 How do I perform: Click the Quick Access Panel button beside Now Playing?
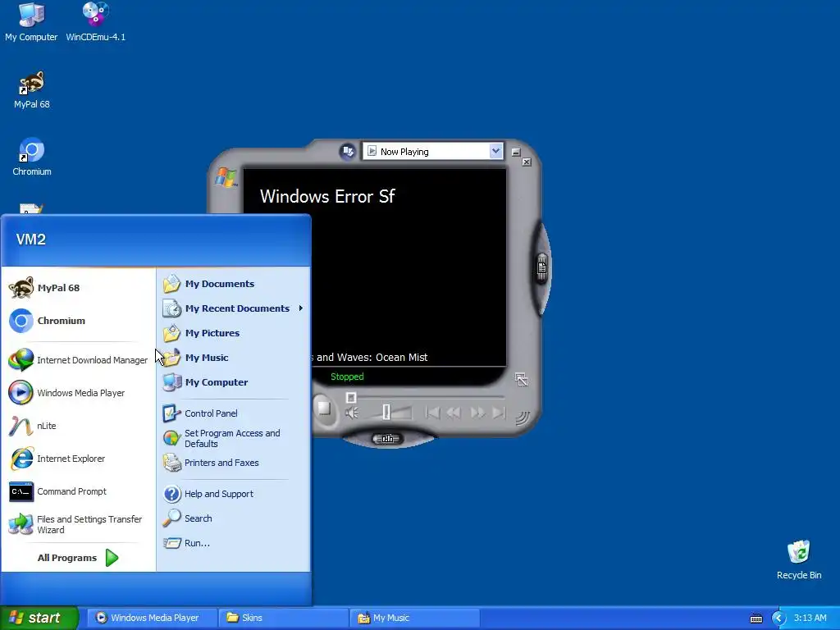pos(348,152)
